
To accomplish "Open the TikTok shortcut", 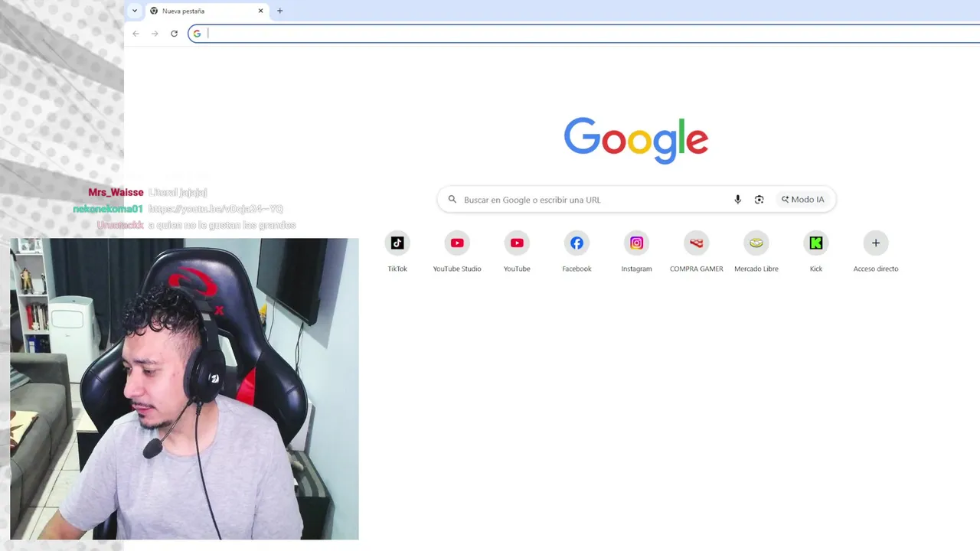I will pyautogui.click(x=397, y=252).
